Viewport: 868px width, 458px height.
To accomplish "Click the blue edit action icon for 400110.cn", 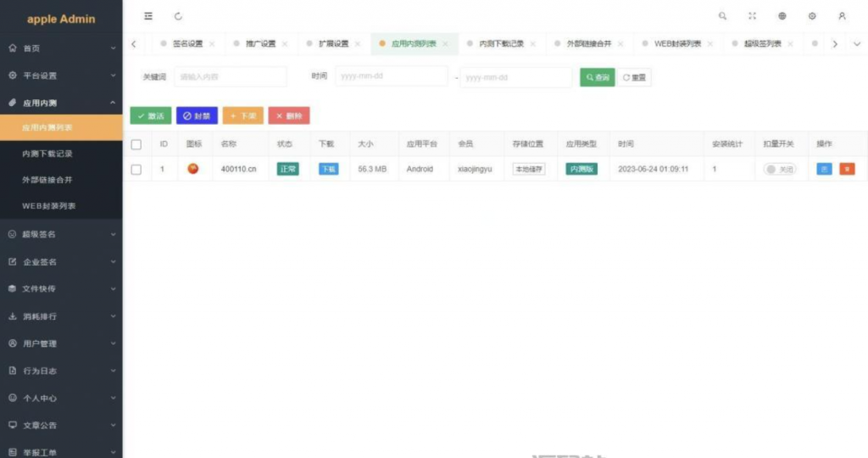I will click(x=824, y=169).
